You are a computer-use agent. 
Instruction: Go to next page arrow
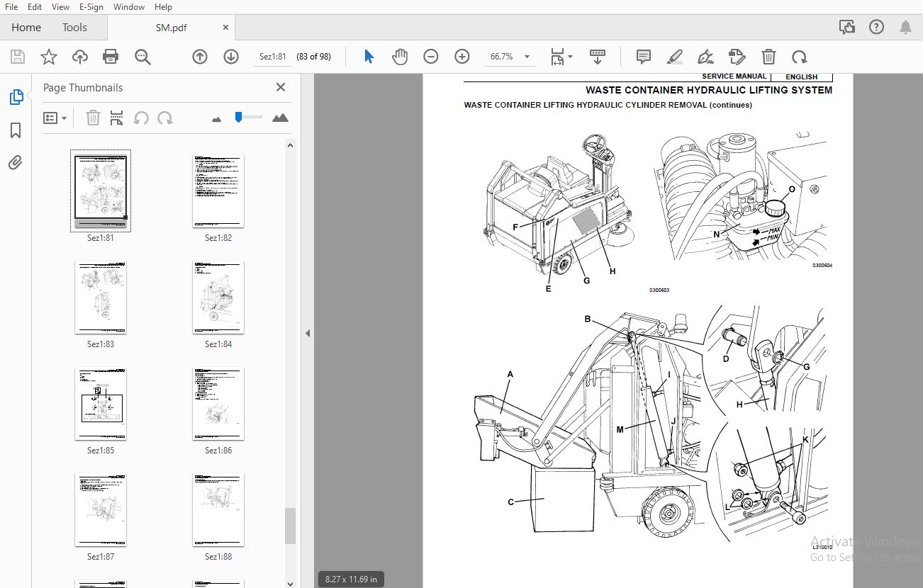click(x=231, y=57)
